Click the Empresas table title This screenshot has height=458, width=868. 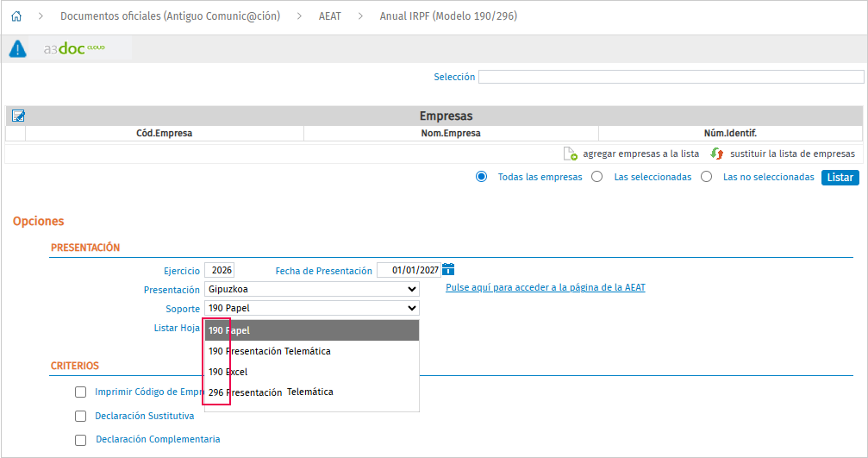click(x=446, y=116)
